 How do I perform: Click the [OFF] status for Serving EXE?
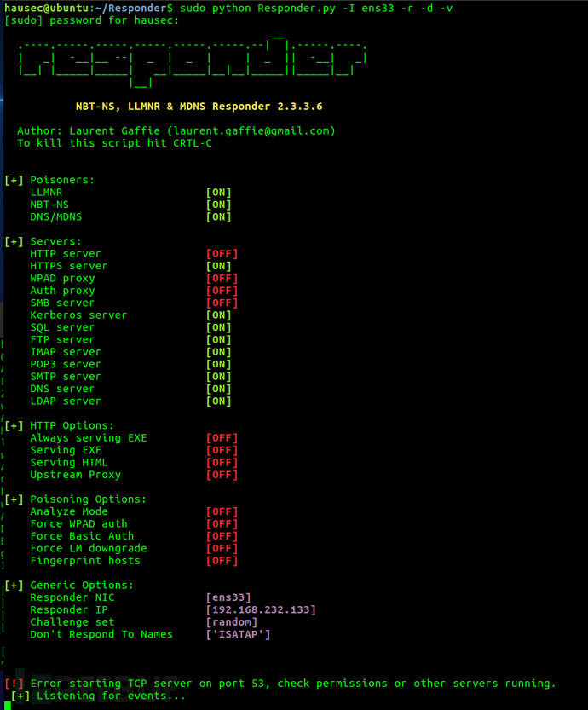[x=222, y=450]
